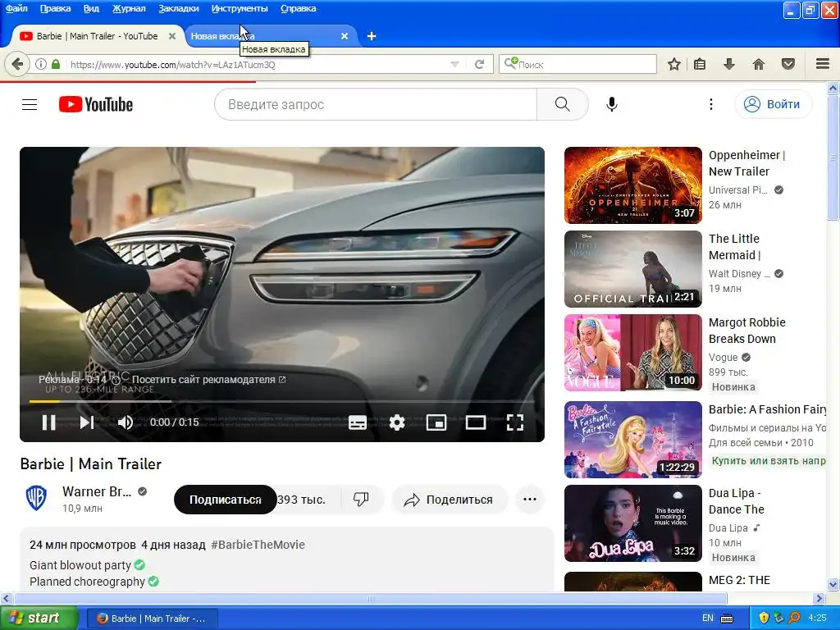Click the Barbie Main Trailer taskbar button
Image resolution: width=840 pixels, height=630 pixels.
pyautogui.click(x=153, y=619)
